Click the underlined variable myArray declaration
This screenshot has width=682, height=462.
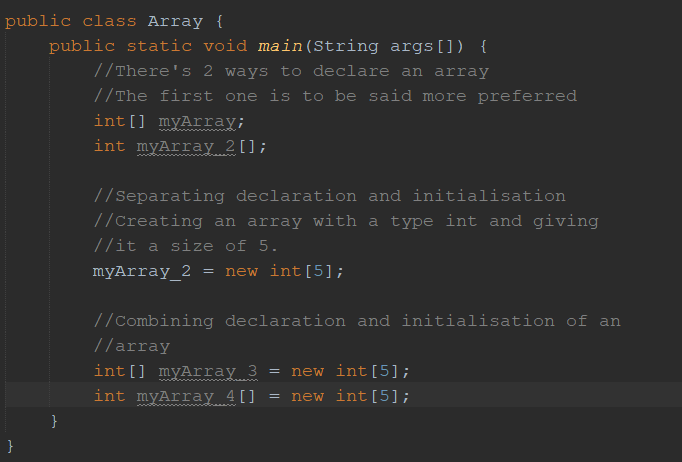pos(197,122)
